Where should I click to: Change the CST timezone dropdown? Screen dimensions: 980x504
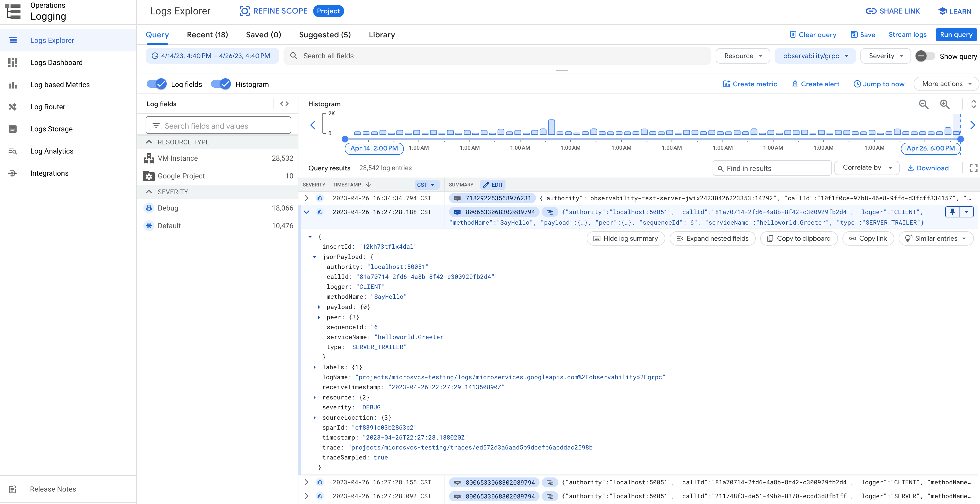(427, 185)
